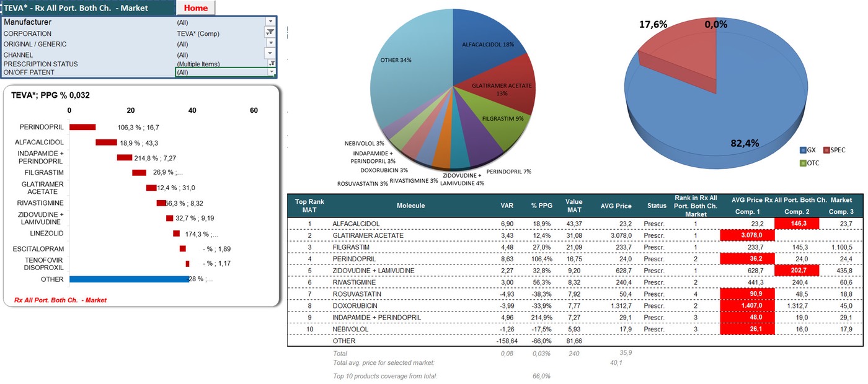868x384 pixels.
Task: Click the red footnote Rx All Port. Both Ch. - Market
Action: [60, 300]
